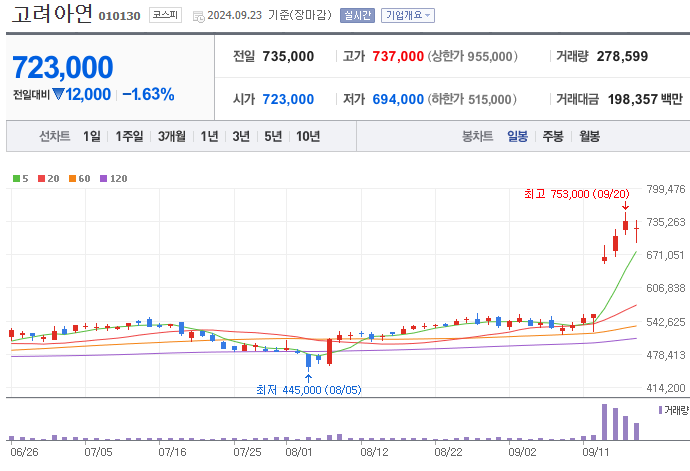Click the 606,838 price axis label

[665, 288]
